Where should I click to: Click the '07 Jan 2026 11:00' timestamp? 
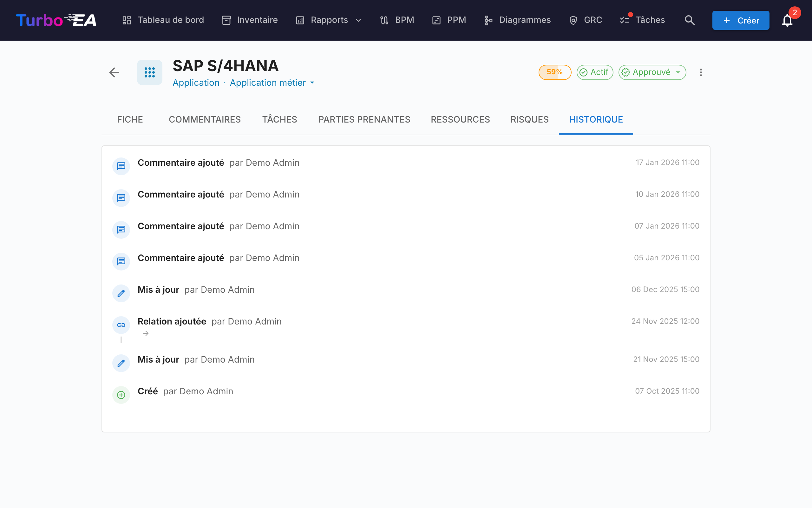point(667,226)
